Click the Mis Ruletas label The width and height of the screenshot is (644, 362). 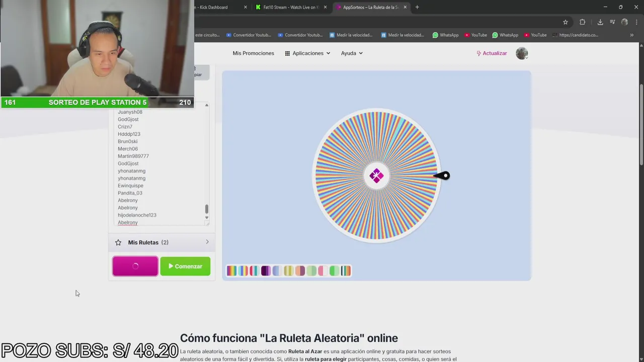pos(143,242)
